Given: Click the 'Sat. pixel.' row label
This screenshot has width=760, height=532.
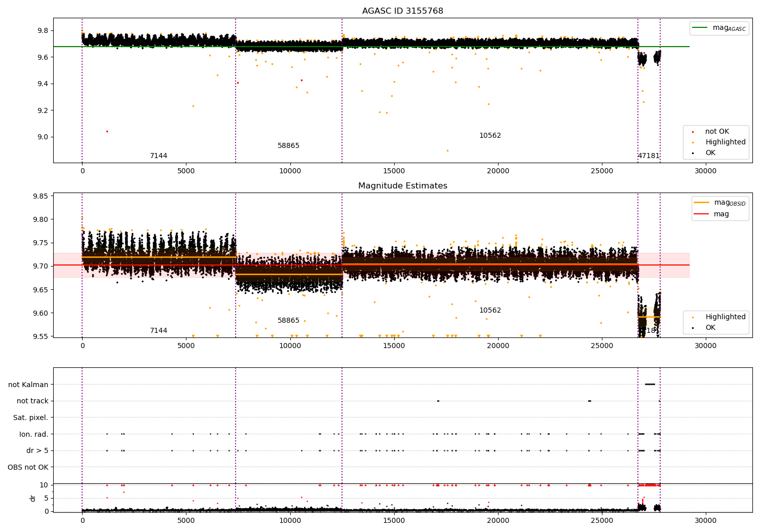Looking at the screenshot, I should coord(30,417).
